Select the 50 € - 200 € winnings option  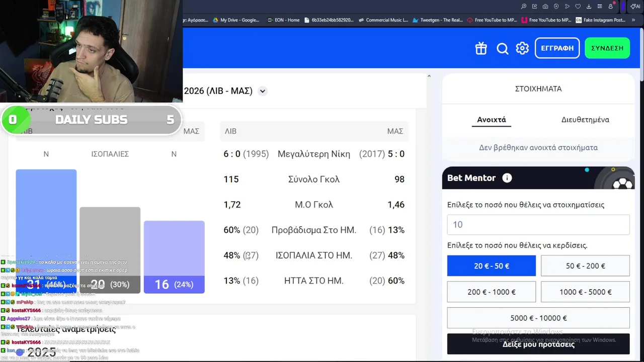(x=585, y=266)
